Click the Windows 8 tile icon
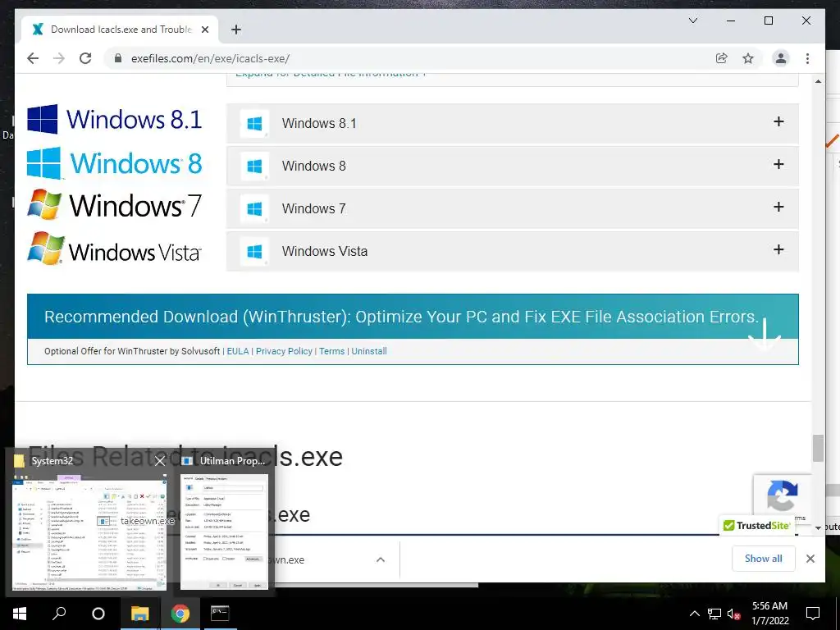The width and height of the screenshot is (840, 630). tap(254, 166)
